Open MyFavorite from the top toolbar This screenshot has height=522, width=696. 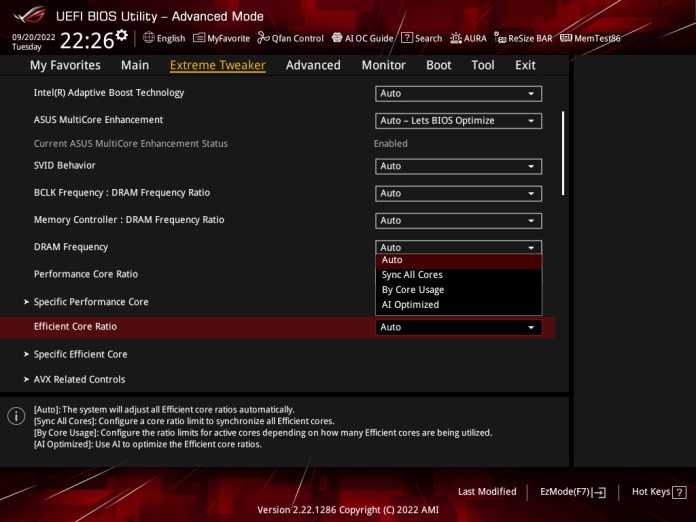click(221, 38)
